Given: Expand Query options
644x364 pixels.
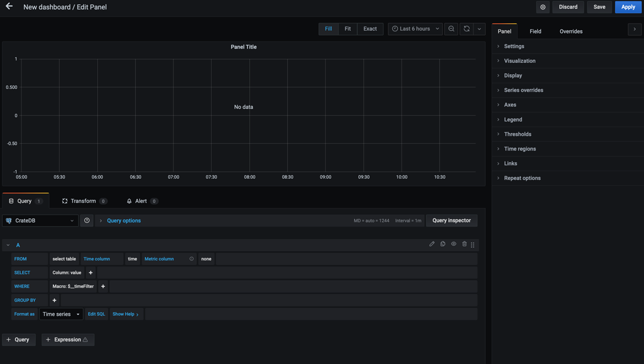Looking at the screenshot, I should [x=124, y=221].
